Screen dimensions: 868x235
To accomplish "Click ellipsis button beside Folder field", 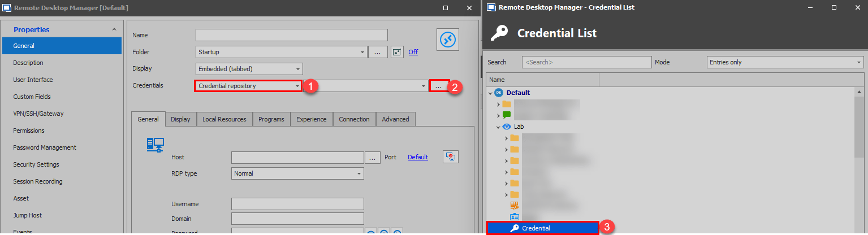I will (378, 52).
